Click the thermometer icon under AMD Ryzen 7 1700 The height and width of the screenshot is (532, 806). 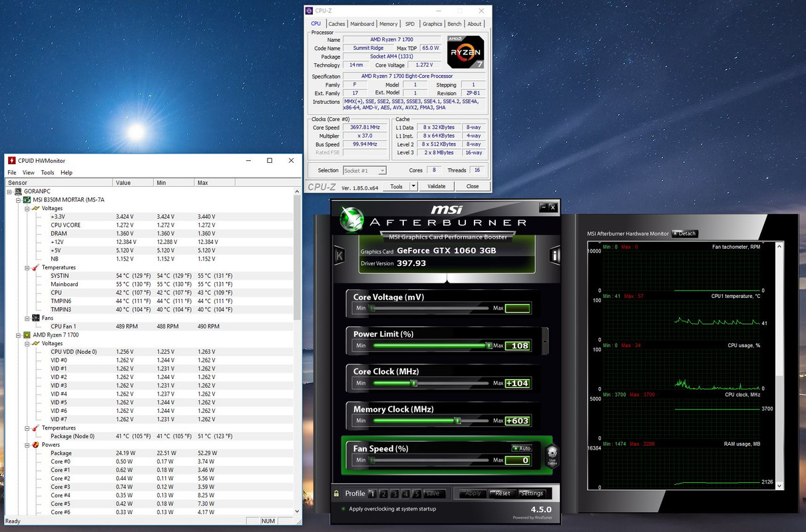(36, 428)
